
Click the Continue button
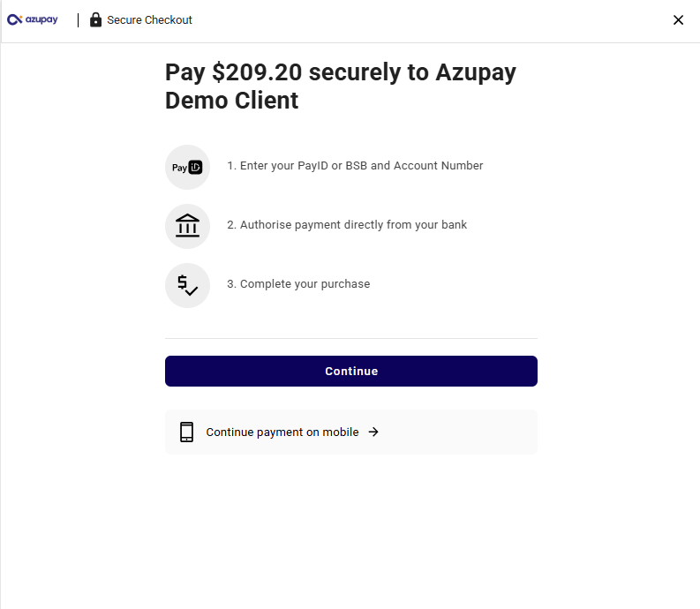click(x=351, y=371)
